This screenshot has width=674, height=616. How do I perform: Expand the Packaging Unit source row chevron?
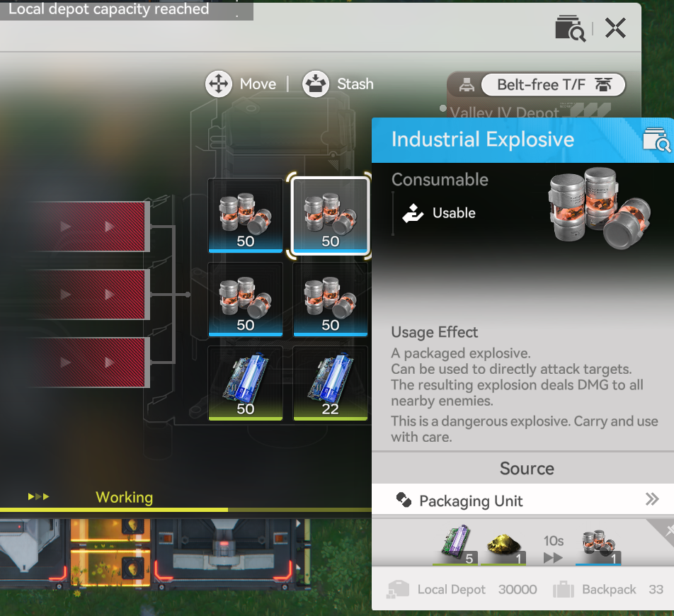[651, 499]
